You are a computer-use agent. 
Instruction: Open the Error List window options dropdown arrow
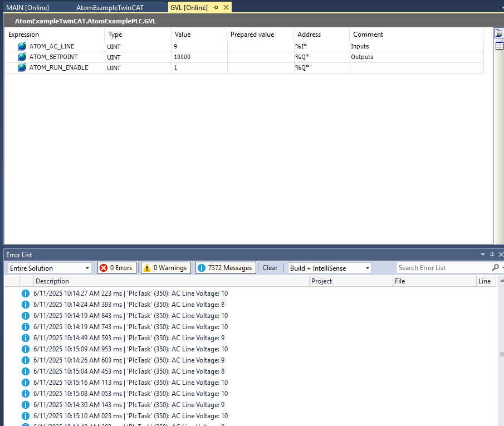(483, 255)
